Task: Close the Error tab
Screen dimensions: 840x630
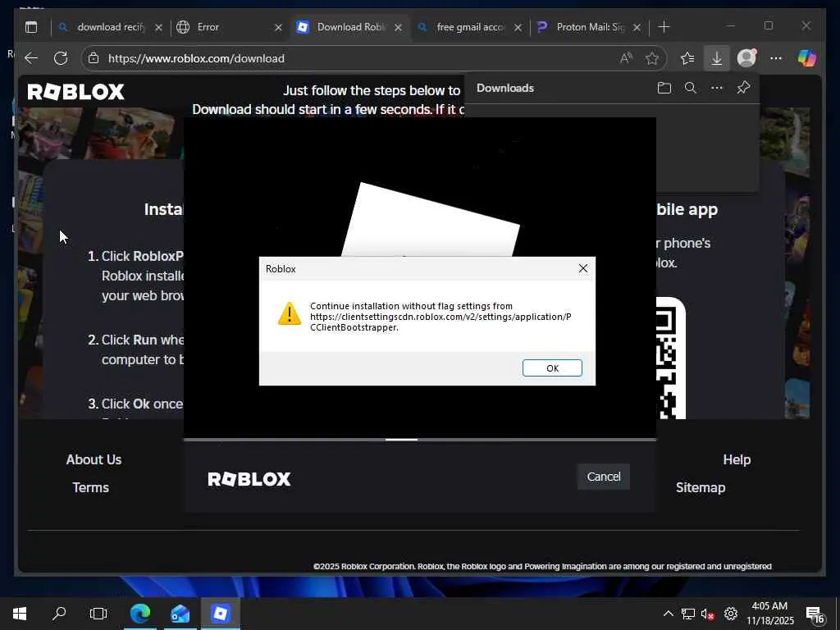Action: 279,27
